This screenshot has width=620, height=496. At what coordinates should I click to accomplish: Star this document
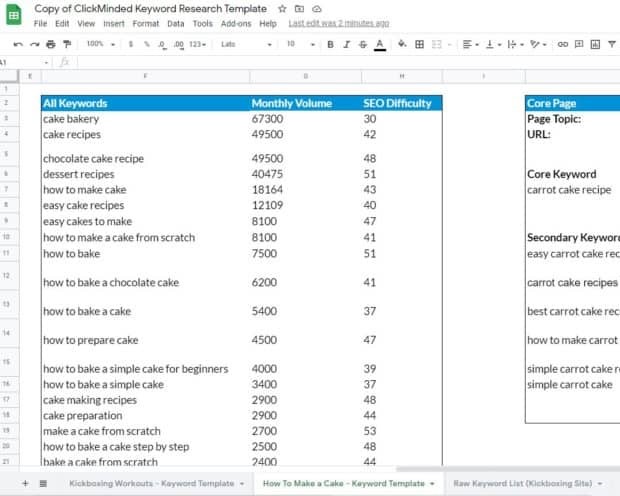coord(282,8)
